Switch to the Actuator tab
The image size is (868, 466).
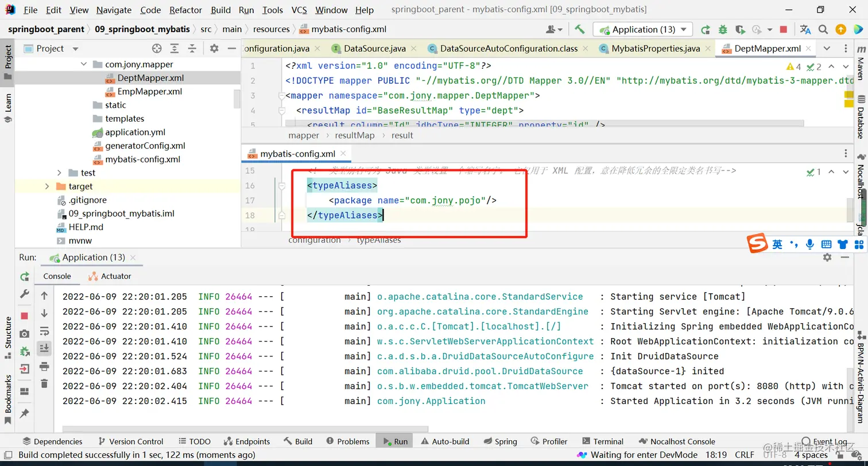tap(110, 276)
